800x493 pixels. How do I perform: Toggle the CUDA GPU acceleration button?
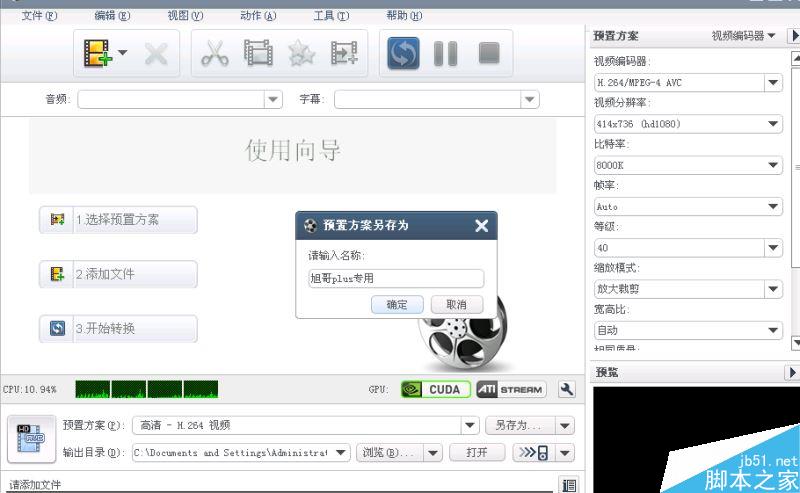click(436, 389)
